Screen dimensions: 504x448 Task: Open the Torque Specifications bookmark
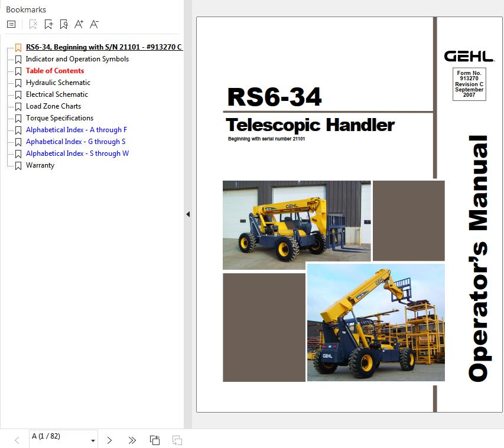[x=60, y=118]
